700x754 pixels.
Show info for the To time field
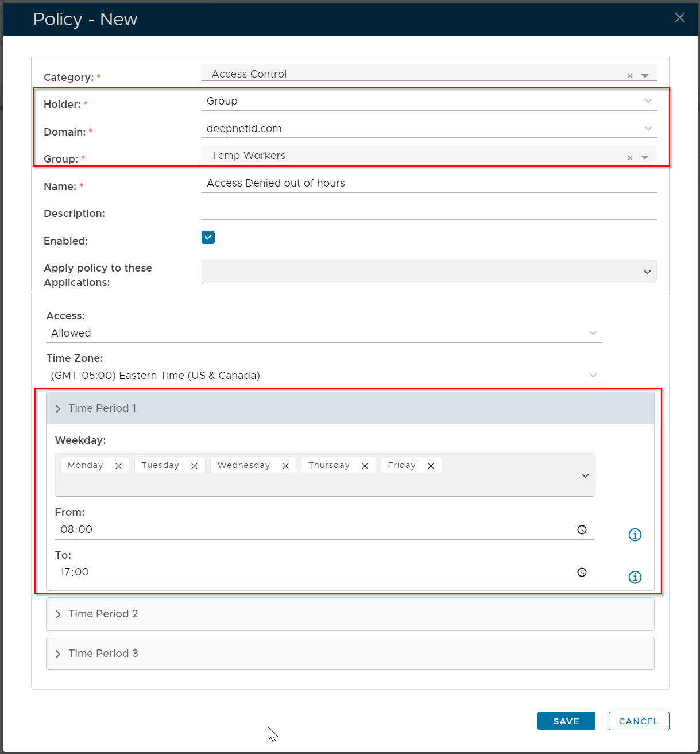click(635, 577)
